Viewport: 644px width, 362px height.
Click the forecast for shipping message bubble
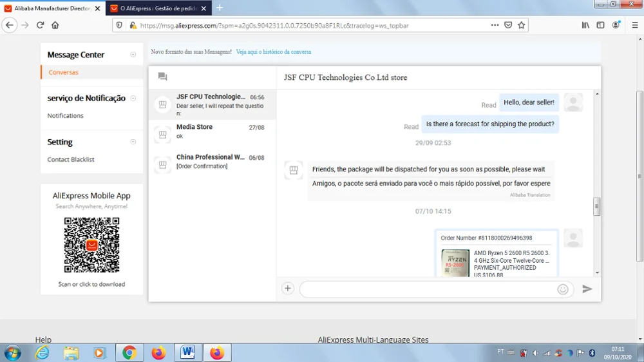(x=490, y=124)
